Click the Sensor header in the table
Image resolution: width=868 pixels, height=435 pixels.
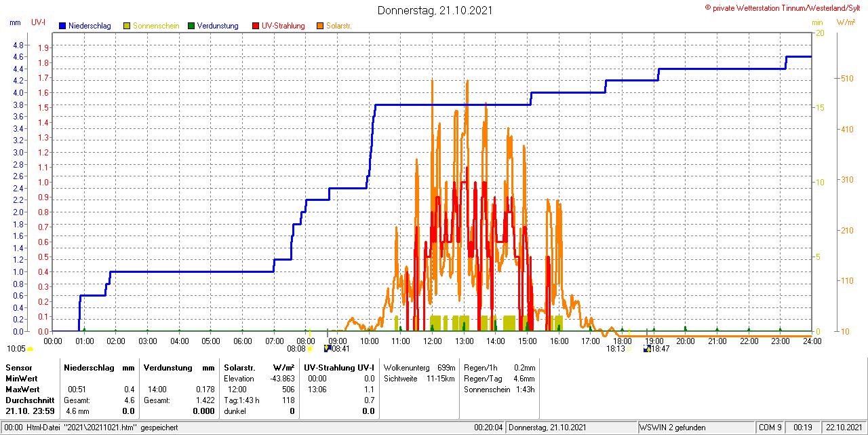[18, 367]
